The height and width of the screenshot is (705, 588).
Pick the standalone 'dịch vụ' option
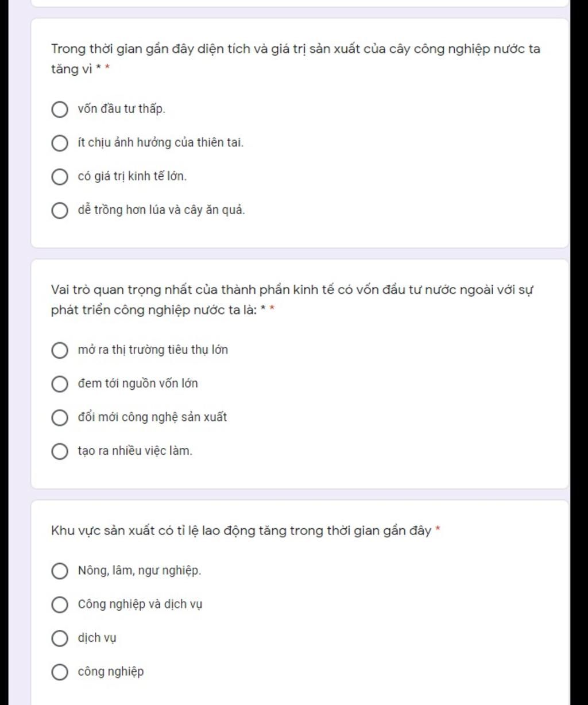click(60, 638)
